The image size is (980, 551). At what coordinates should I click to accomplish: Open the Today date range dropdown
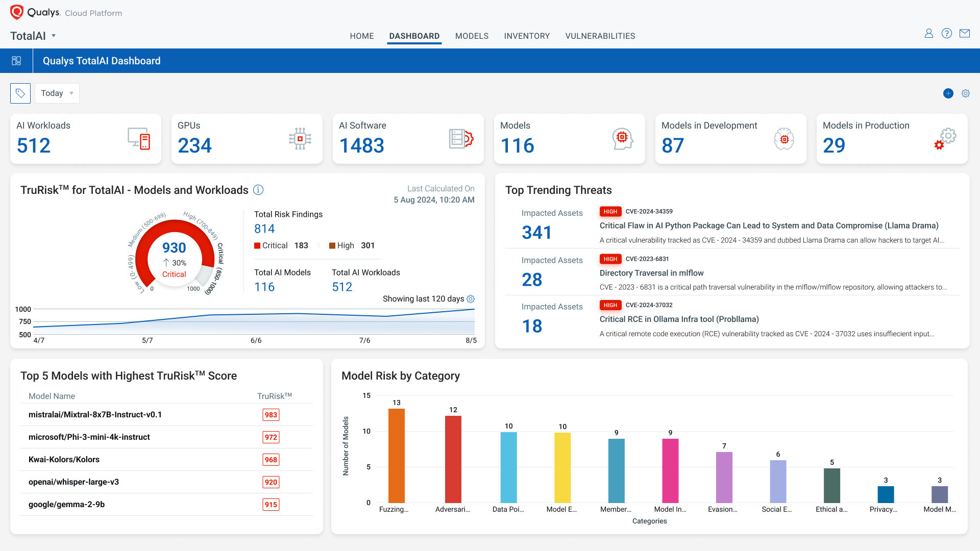(x=57, y=93)
